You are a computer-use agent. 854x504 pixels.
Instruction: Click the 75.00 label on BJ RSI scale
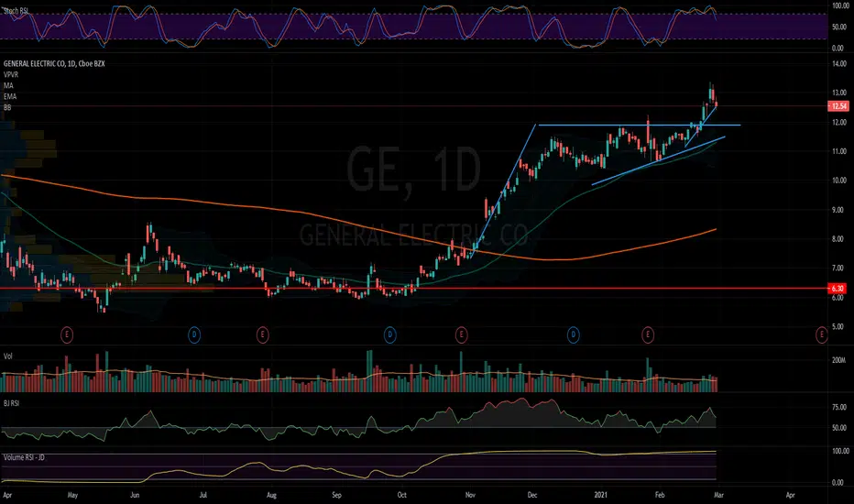point(839,407)
